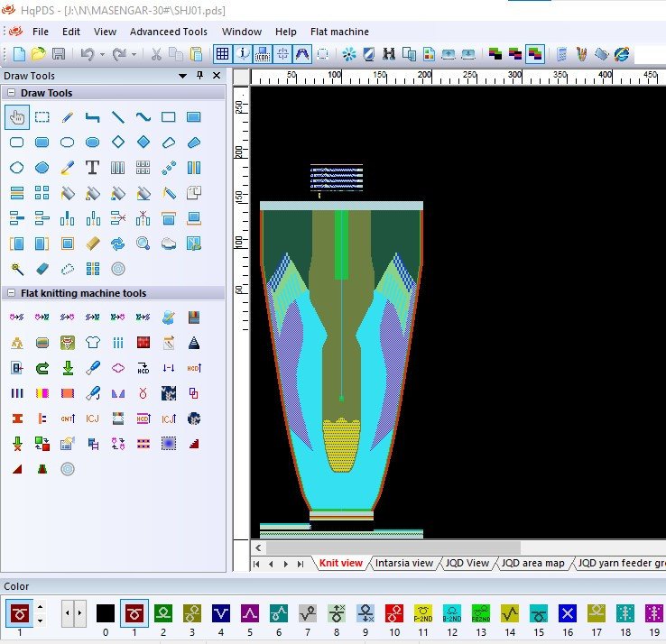Switch to the Intarsia view tab

click(403, 563)
